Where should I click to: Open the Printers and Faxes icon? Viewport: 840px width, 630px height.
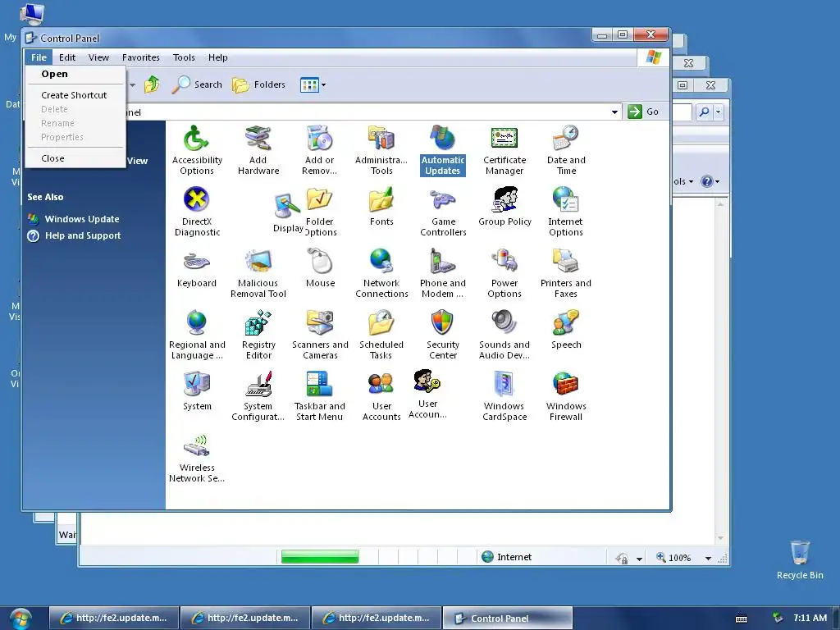click(566, 273)
